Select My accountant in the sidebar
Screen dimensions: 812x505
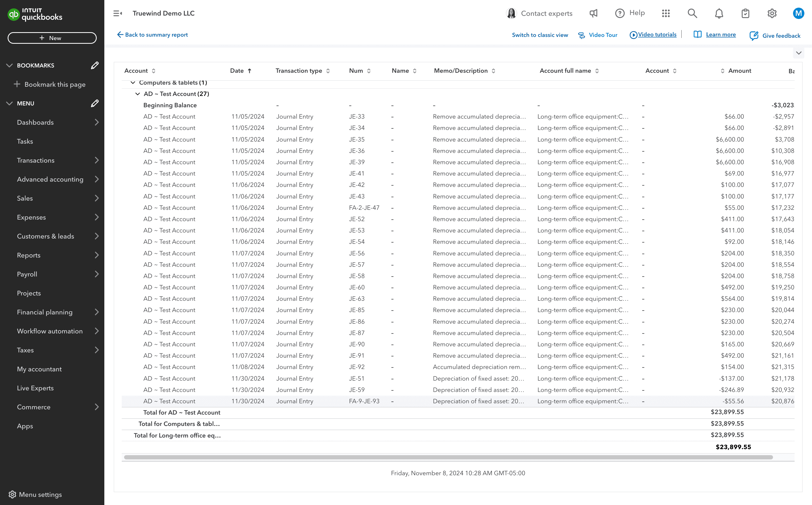(39, 369)
